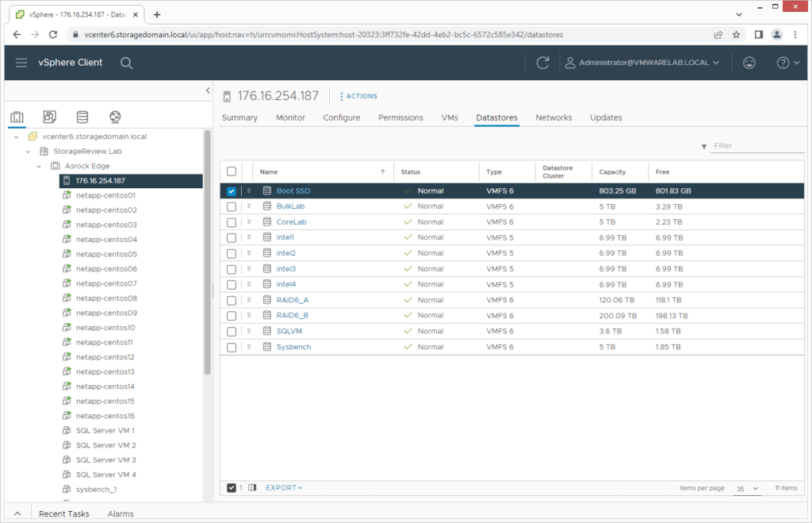Open the Administrator@VMWARELAB.LOCAL user dropdown
The image size is (812, 523).
642,63
